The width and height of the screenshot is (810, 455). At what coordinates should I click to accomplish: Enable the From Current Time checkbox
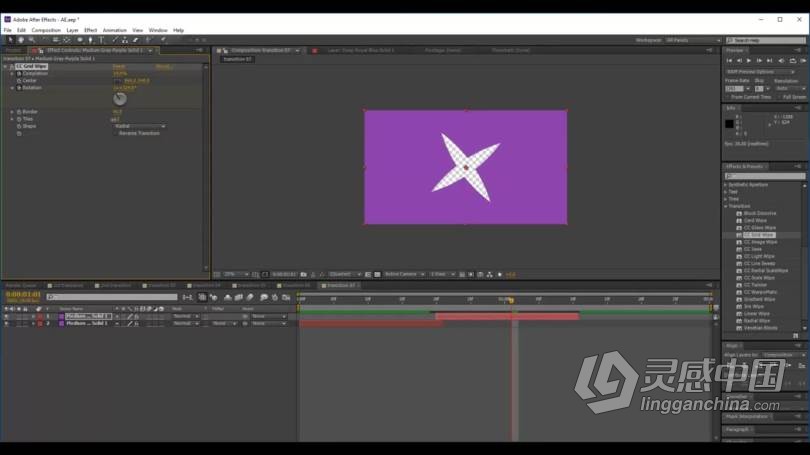tap(729, 97)
